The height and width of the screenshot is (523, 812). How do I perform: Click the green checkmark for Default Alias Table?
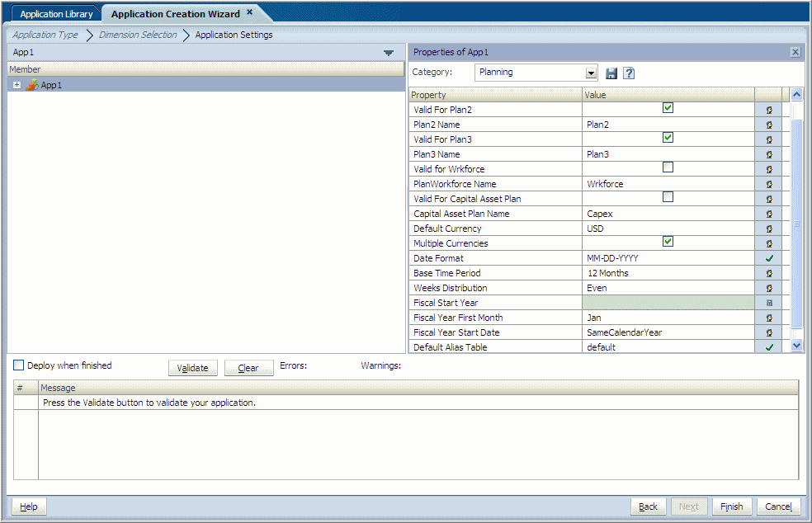769,347
